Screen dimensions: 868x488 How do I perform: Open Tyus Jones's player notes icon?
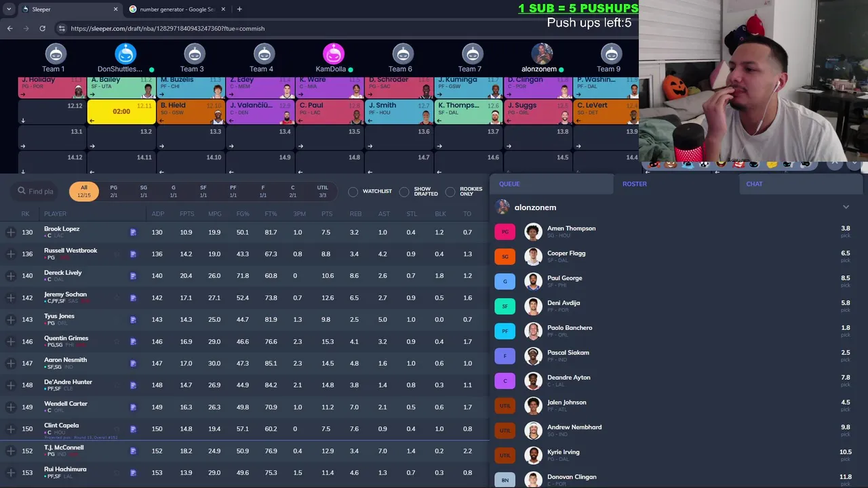(x=133, y=319)
